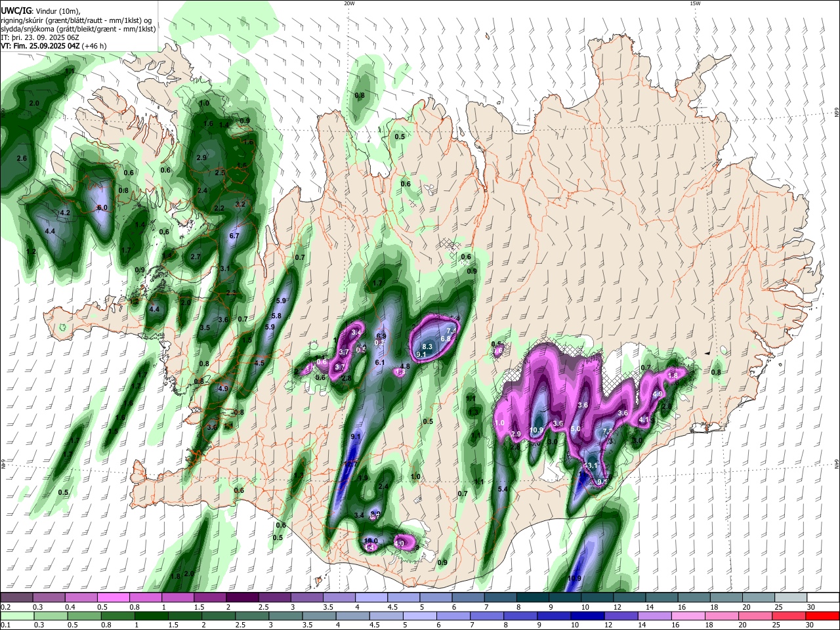Click the 0.1 label in the bottom legend row

click(x=5, y=625)
